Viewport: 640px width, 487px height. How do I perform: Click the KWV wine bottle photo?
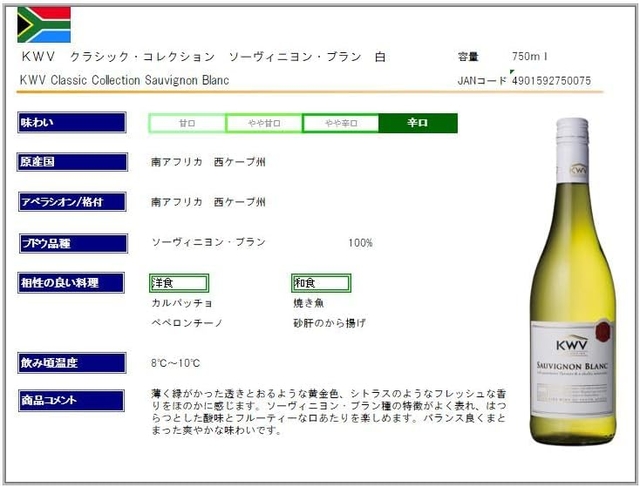(x=573, y=281)
